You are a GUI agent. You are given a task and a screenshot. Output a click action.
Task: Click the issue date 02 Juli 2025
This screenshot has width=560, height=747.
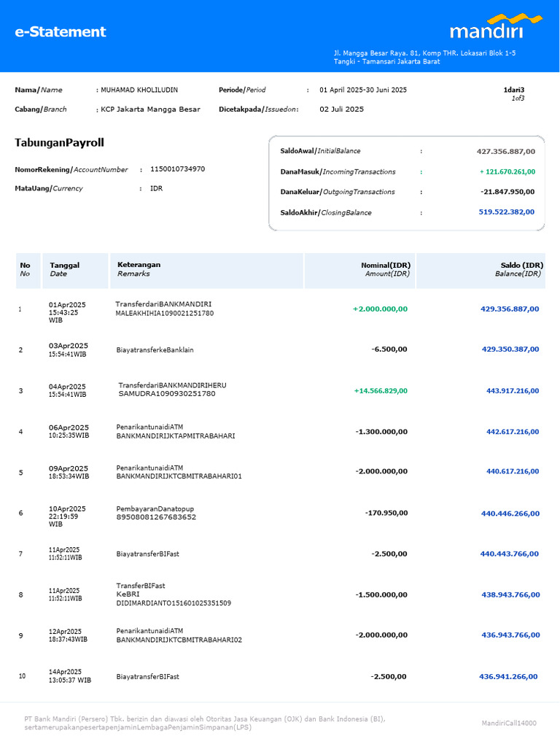[341, 109]
